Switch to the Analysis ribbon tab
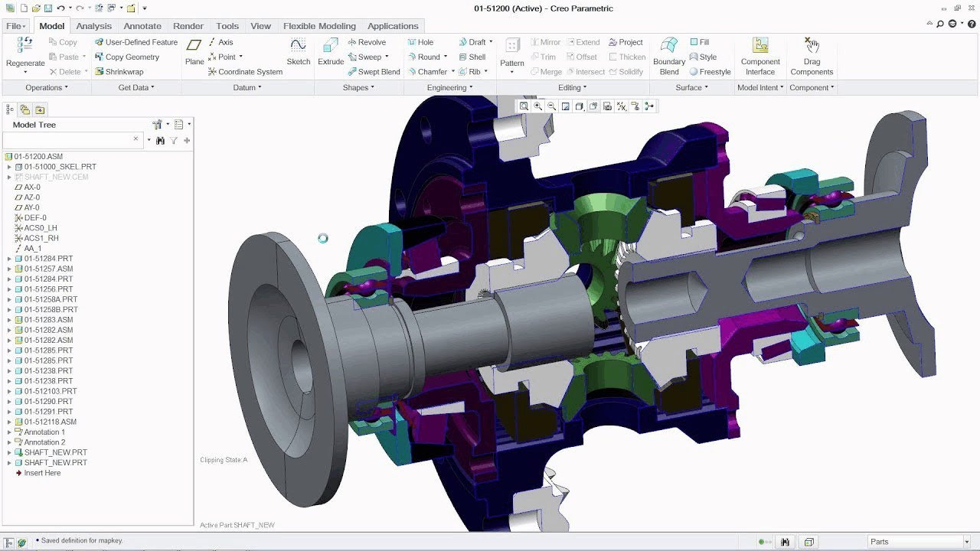The width and height of the screenshot is (980, 551). pyautogui.click(x=94, y=26)
